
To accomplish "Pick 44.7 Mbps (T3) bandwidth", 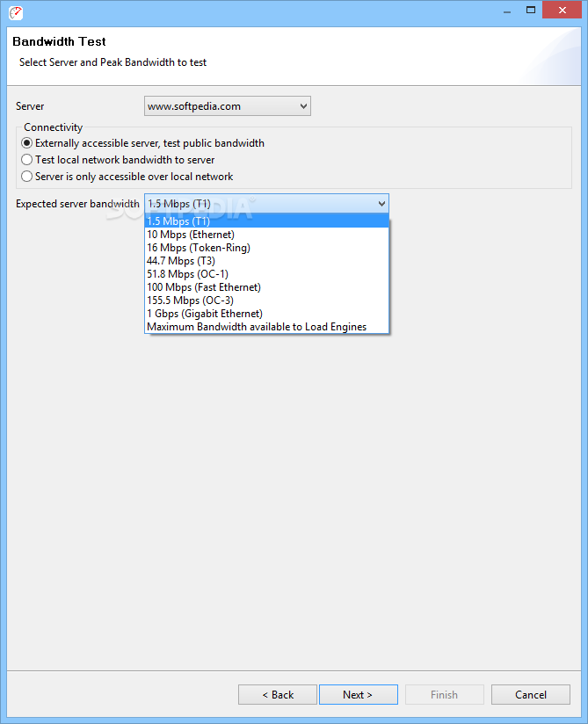I will 266,261.
